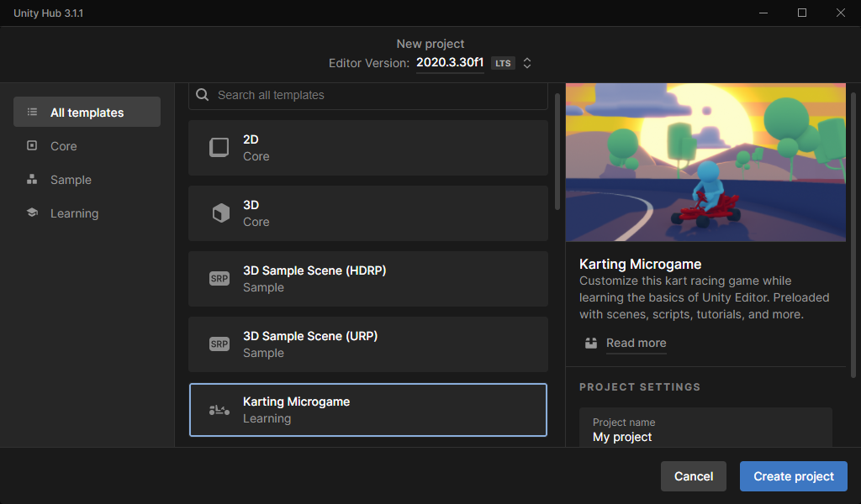Click the LTS badge next to editor version
The height and width of the screenshot is (504, 861).
(x=503, y=62)
